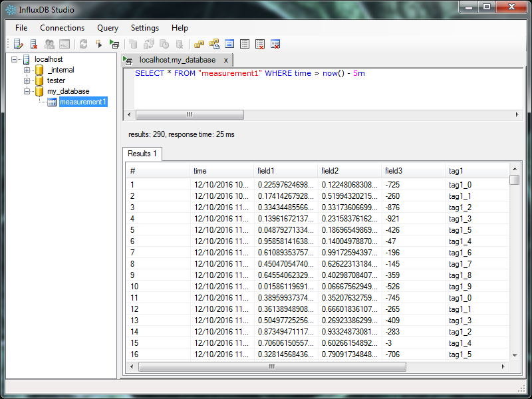Collapse the localhost server node
The height and width of the screenshot is (399, 532).
[x=15, y=60]
